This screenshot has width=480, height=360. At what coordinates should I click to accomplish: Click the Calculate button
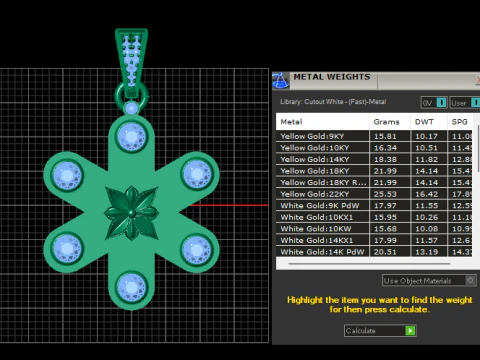[380, 331]
